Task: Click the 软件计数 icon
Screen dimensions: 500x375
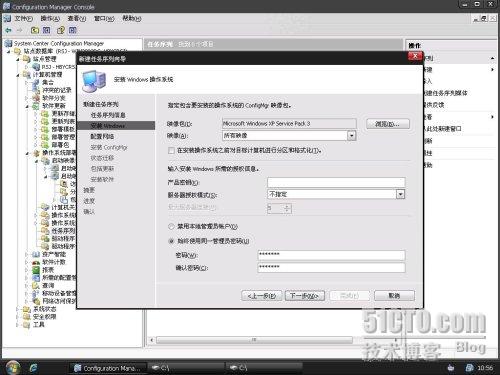Action: point(36,262)
